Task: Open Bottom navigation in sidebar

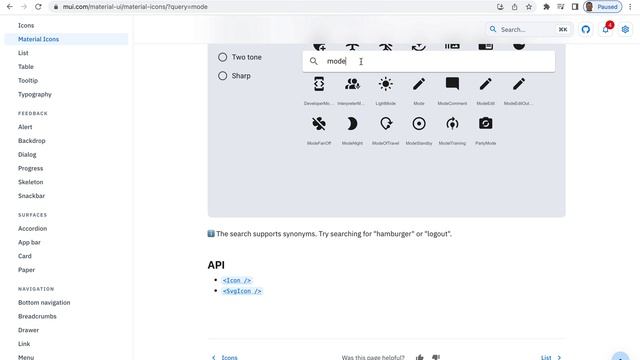Action: pos(44,302)
